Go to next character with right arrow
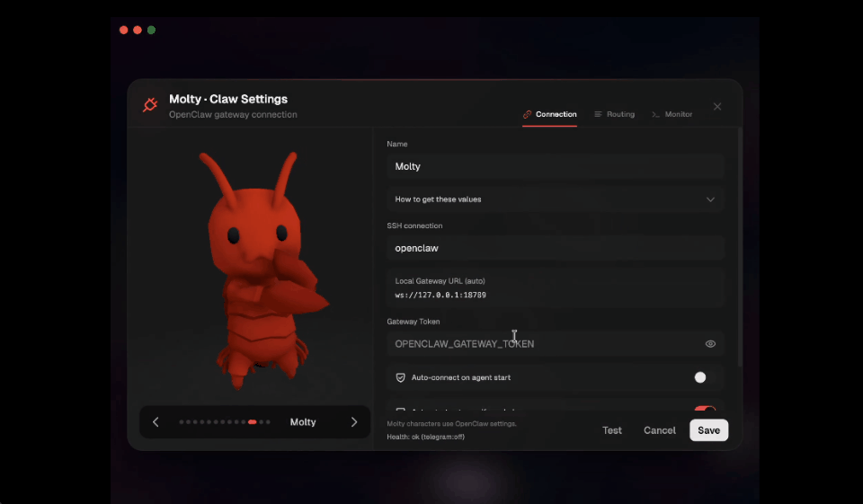 (x=354, y=422)
